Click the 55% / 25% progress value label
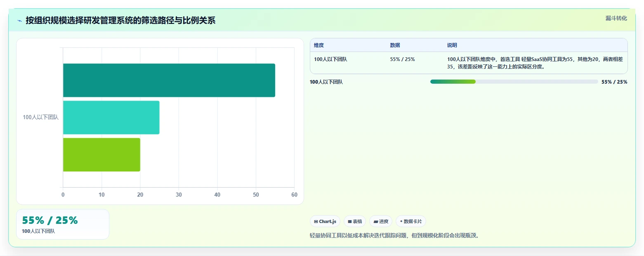The width and height of the screenshot is (644, 256). (614, 82)
